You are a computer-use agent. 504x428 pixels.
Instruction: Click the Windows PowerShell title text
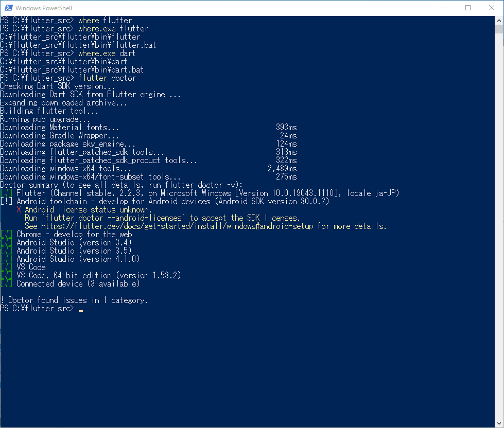(x=44, y=8)
